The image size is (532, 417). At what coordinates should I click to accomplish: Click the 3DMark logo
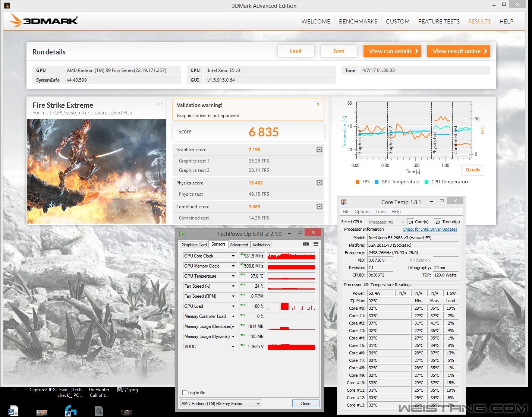[x=43, y=20]
